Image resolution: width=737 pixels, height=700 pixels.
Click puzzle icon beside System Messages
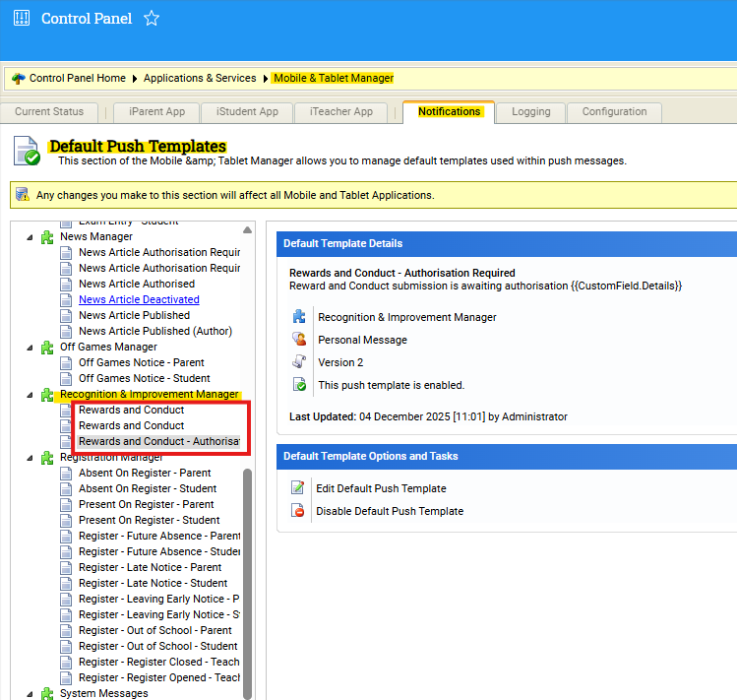click(x=47, y=694)
